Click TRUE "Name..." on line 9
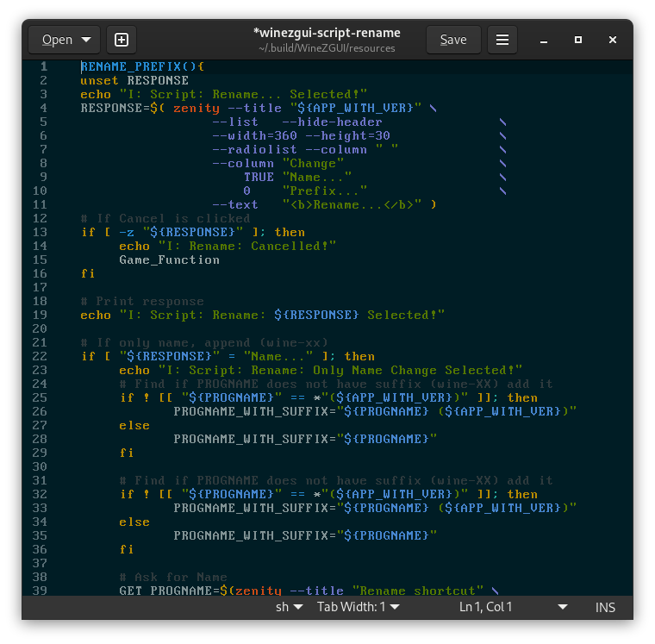The image size is (655, 644). tap(297, 177)
